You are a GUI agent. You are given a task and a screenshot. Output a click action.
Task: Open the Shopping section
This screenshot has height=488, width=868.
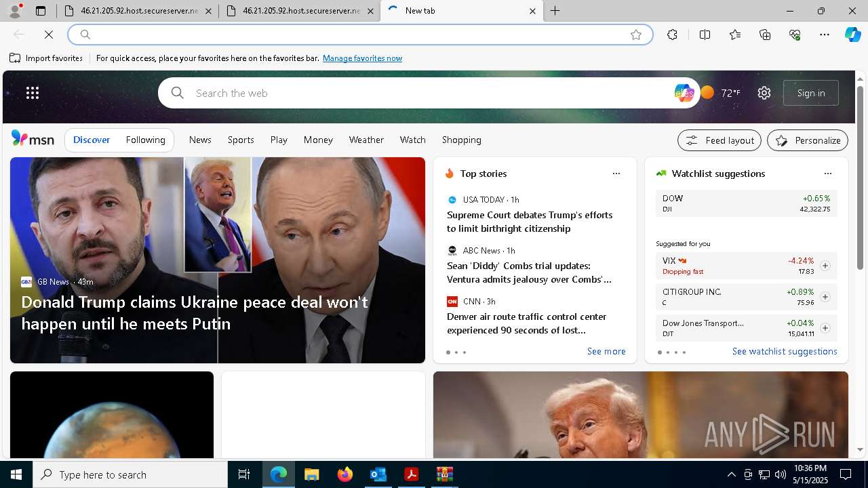click(x=462, y=140)
